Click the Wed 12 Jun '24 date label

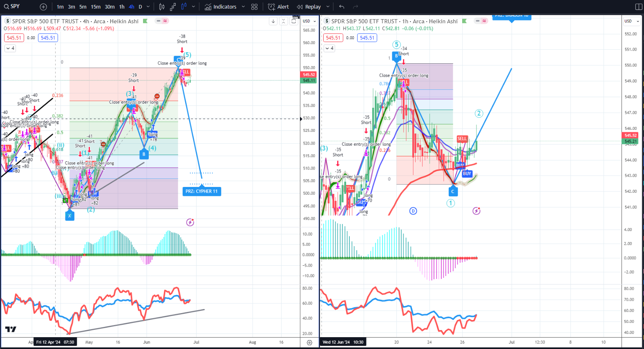tap(343, 342)
